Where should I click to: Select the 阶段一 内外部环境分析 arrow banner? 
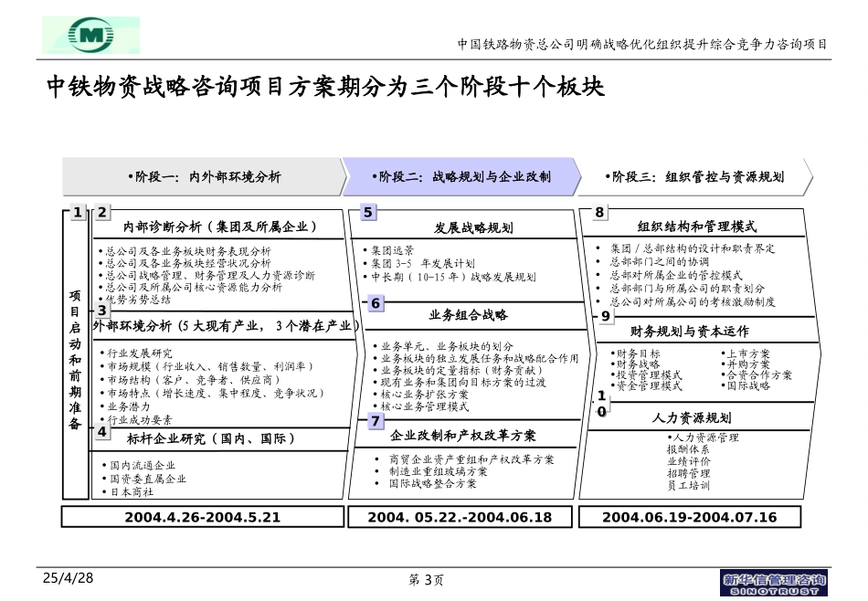[x=205, y=176]
